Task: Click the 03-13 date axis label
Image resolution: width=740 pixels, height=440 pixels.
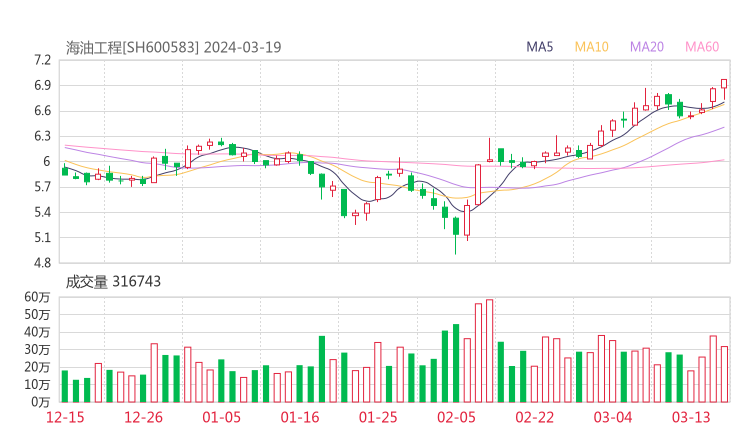Action: (x=691, y=417)
